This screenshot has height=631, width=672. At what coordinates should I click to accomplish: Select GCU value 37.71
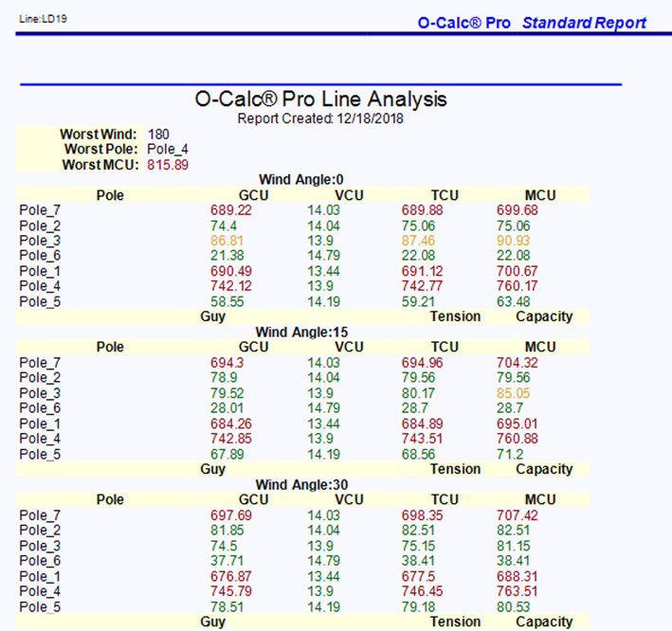[227, 560]
